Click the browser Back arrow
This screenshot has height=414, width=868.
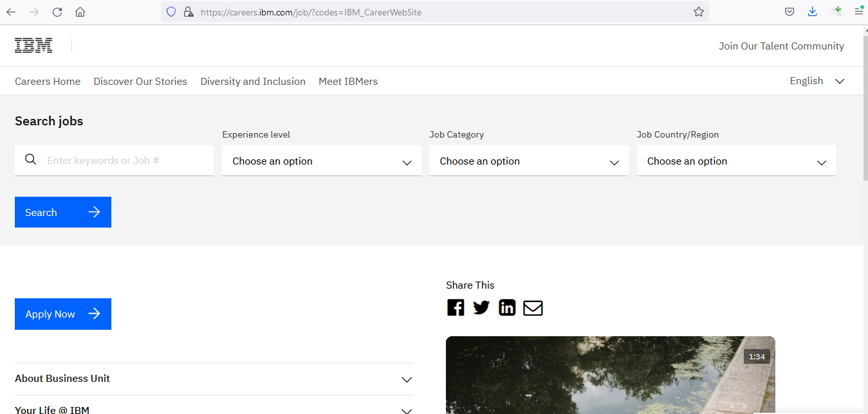(x=11, y=12)
